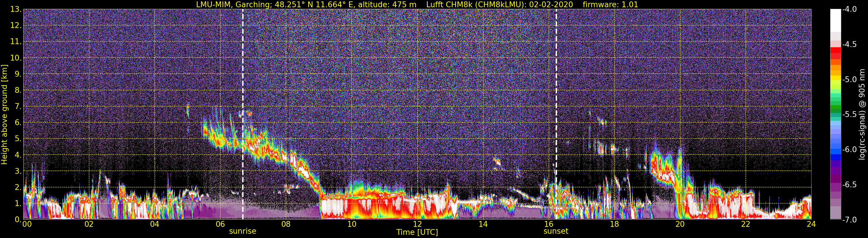The width and height of the screenshot is (868, 238).
Task: Click the time axis tick label '02'
Action: (x=89, y=224)
